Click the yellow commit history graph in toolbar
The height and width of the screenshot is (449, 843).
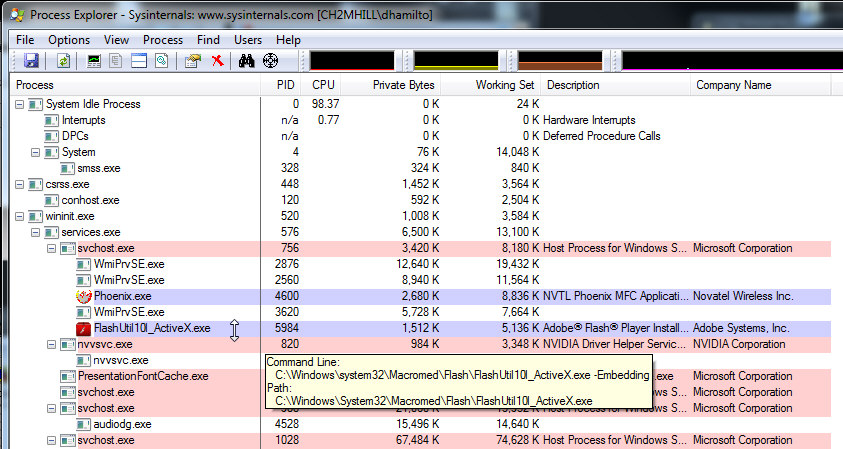click(456, 61)
